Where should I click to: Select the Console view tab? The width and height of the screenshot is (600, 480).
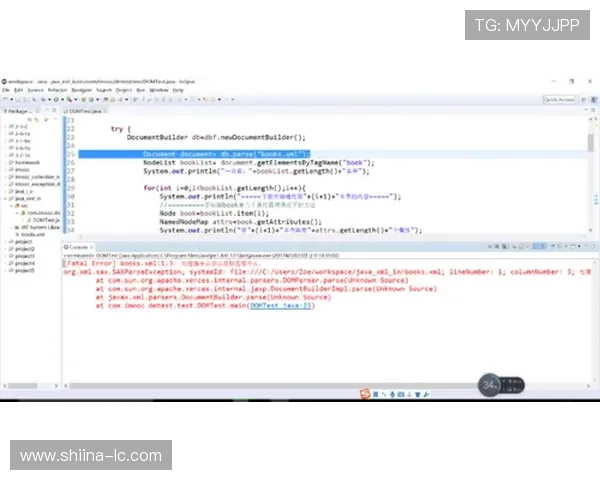77,245
